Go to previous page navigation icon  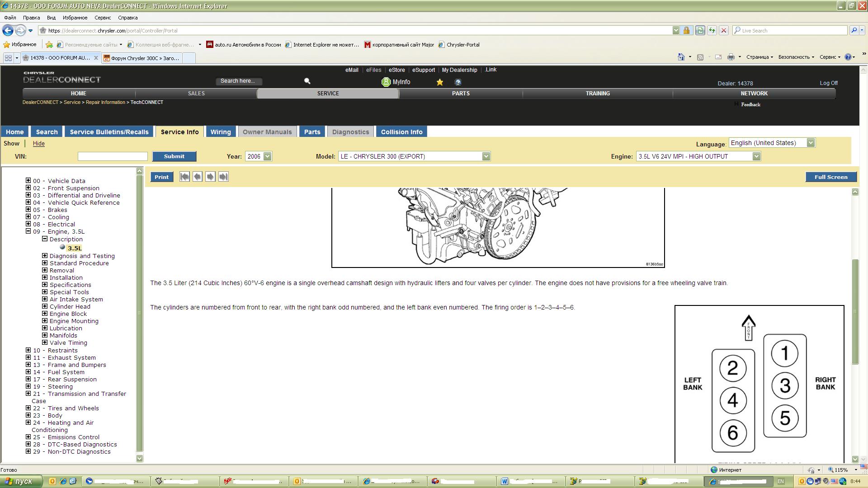click(198, 177)
